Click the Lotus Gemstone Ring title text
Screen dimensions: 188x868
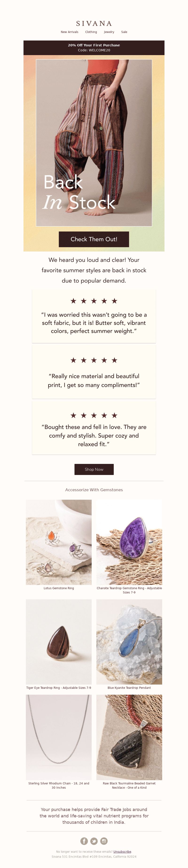59,588
